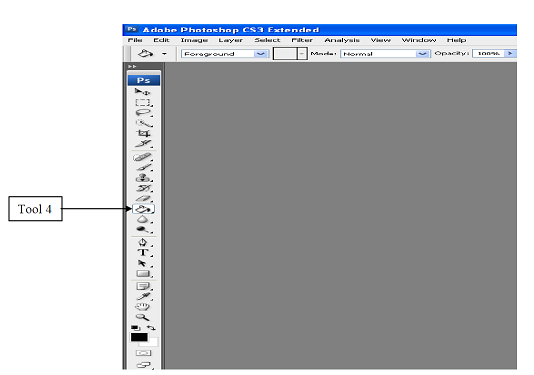The image size is (534, 375).
Task: Select the Horizontal Type tool
Action: tap(143, 253)
